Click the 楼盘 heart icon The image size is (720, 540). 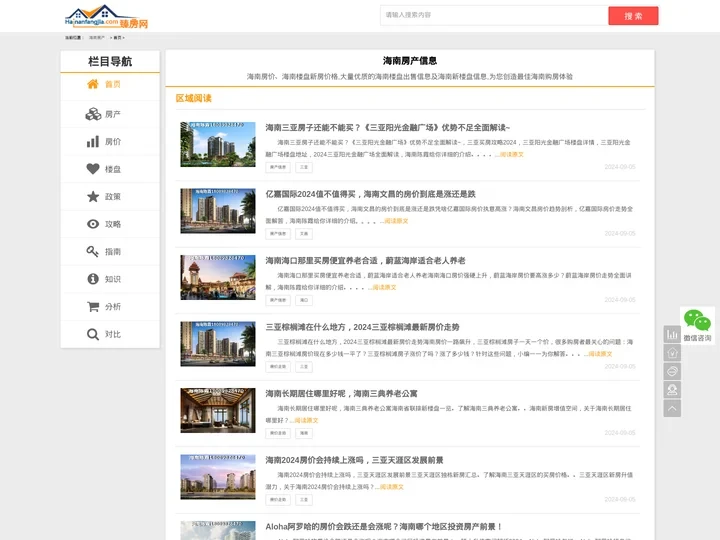(93, 169)
